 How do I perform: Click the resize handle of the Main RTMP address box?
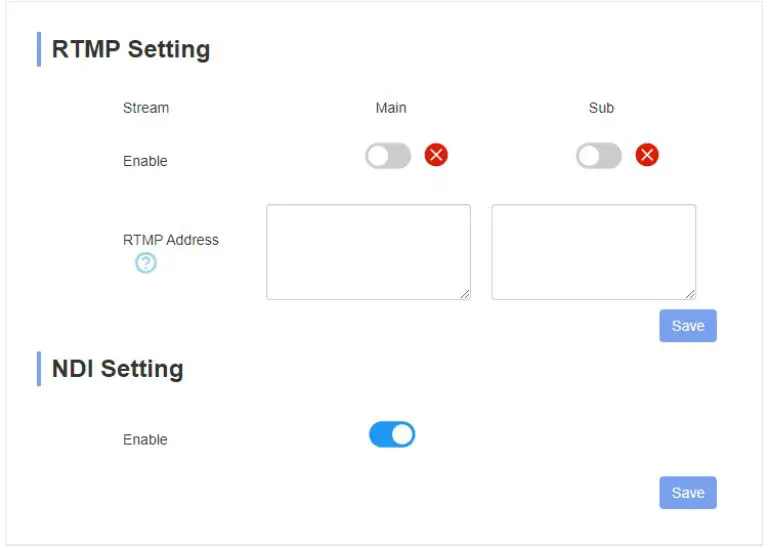tap(465, 294)
